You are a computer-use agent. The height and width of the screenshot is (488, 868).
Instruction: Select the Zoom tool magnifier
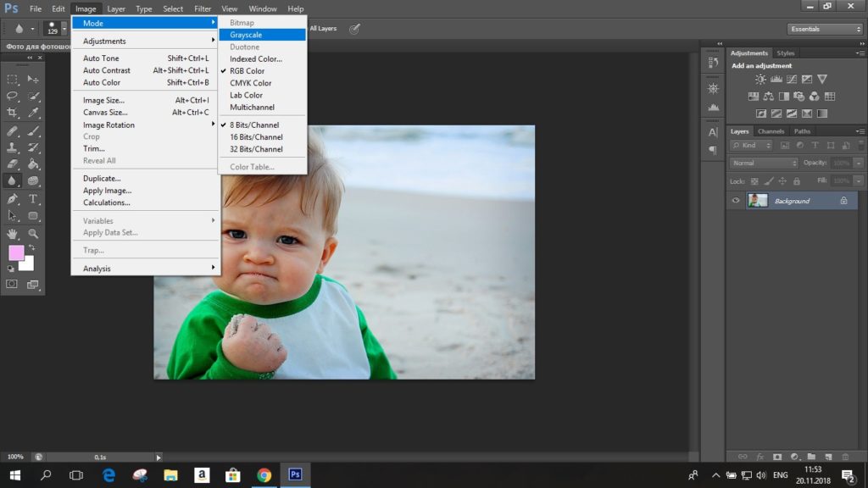click(x=33, y=234)
